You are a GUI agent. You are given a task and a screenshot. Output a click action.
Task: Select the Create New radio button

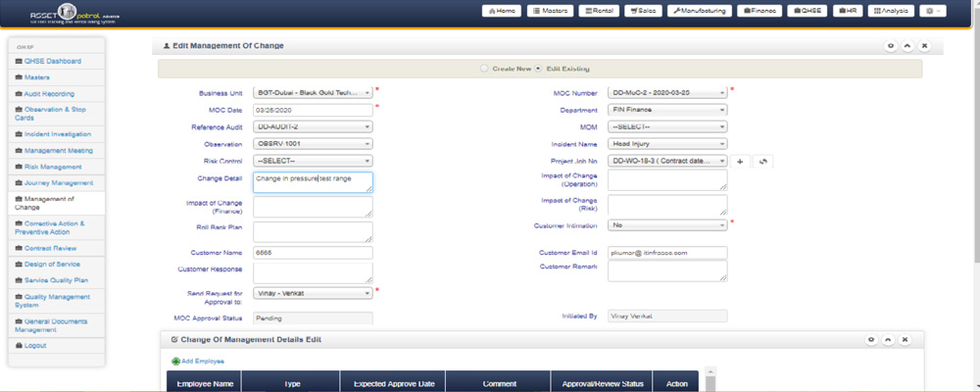[484, 69]
